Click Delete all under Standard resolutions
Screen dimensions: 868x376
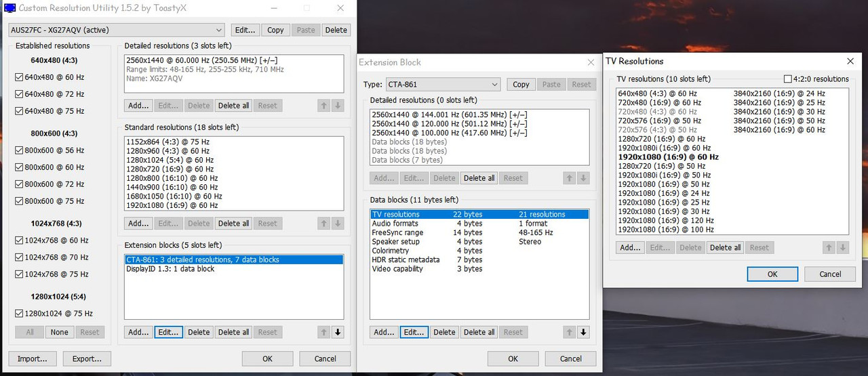tap(233, 224)
